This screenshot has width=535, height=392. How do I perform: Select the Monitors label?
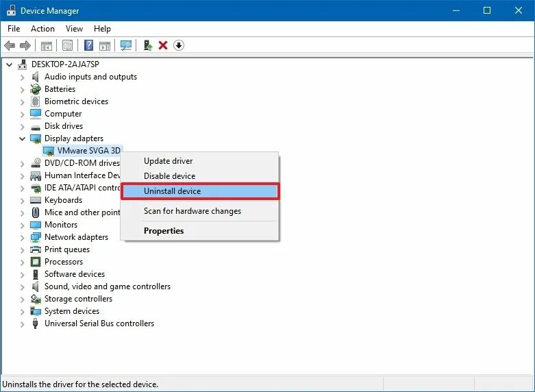coord(61,225)
